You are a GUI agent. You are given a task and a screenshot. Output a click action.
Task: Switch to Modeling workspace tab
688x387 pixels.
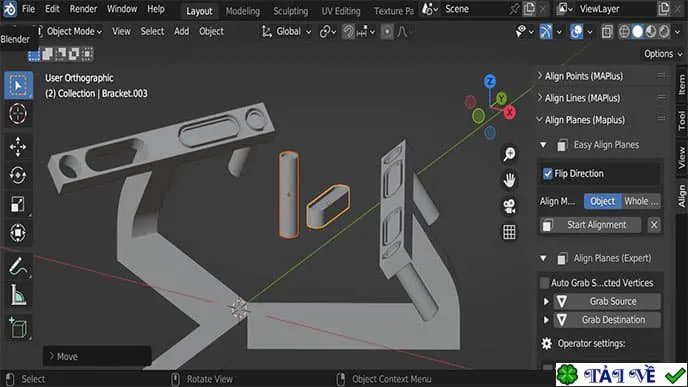(x=243, y=11)
